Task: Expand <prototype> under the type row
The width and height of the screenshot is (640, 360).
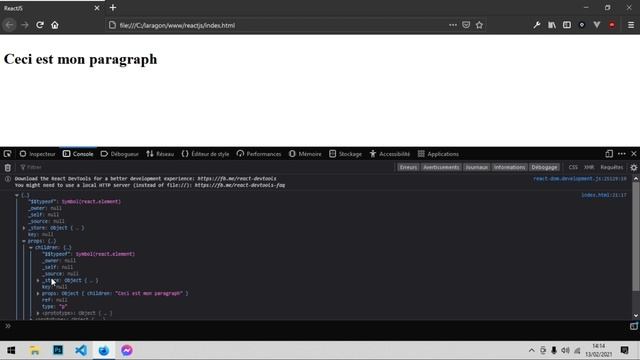Action: (38, 313)
